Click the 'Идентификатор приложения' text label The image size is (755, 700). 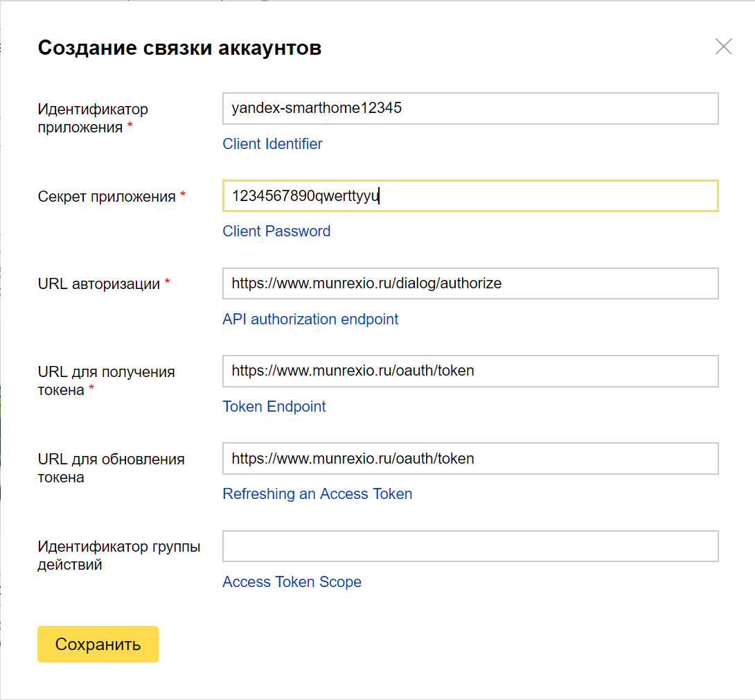(93, 118)
